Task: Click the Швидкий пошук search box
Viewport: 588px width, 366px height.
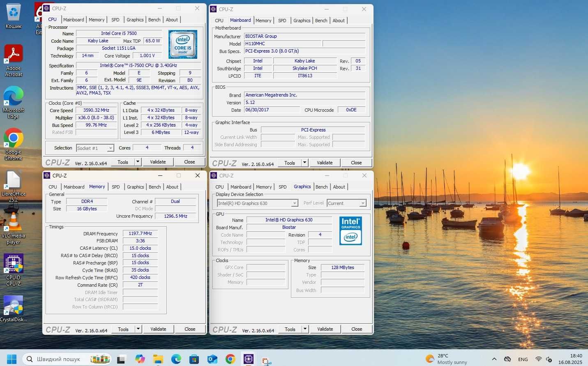Action: tap(67, 359)
